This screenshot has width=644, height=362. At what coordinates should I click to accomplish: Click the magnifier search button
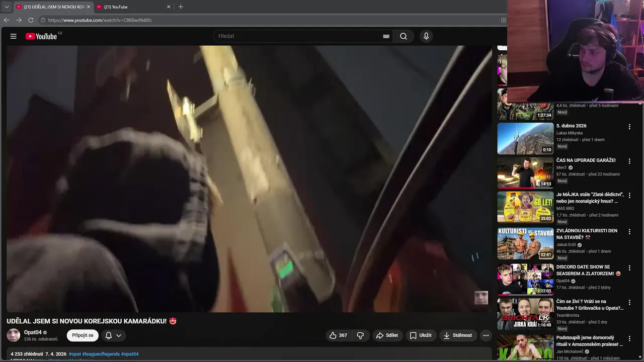[404, 36]
